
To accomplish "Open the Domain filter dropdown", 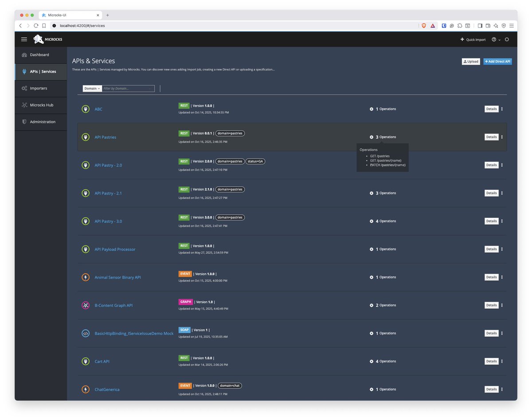I will [92, 88].
